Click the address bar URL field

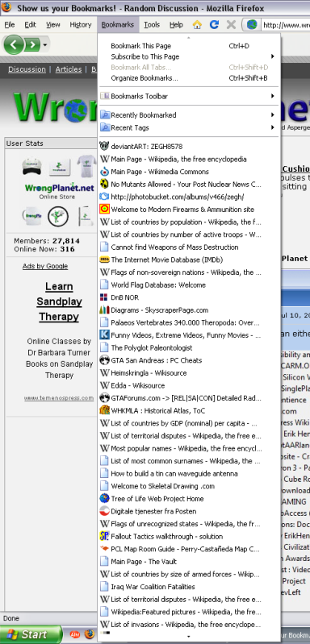click(x=286, y=25)
